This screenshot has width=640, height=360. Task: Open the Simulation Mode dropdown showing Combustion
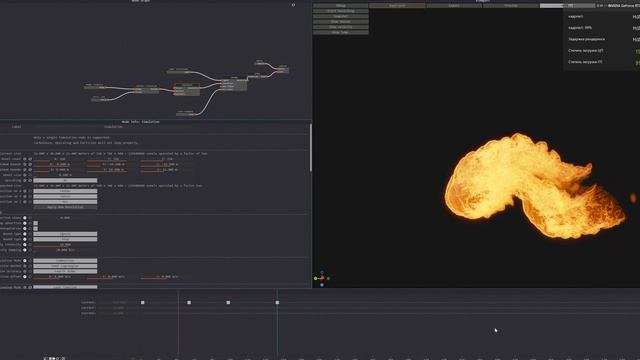point(65,260)
